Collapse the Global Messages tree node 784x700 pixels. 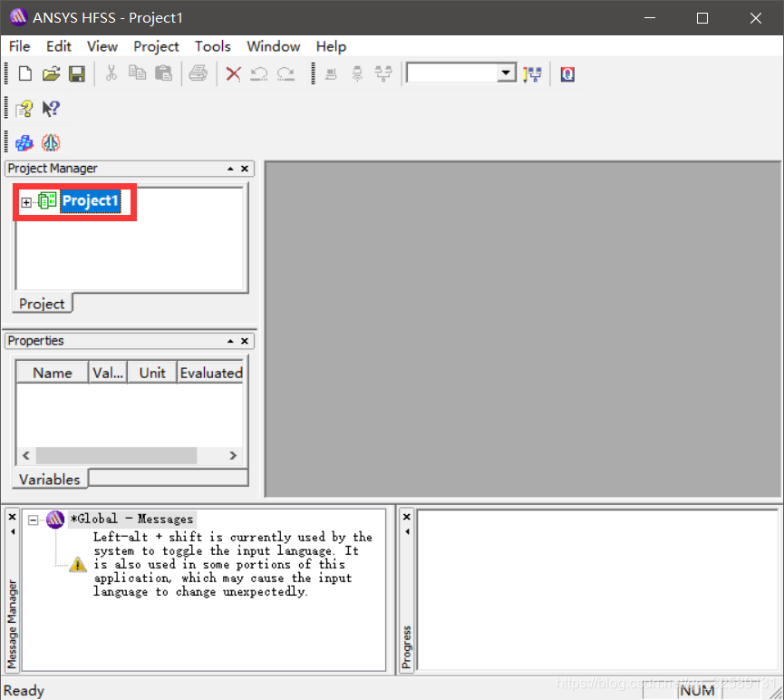click(33, 520)
